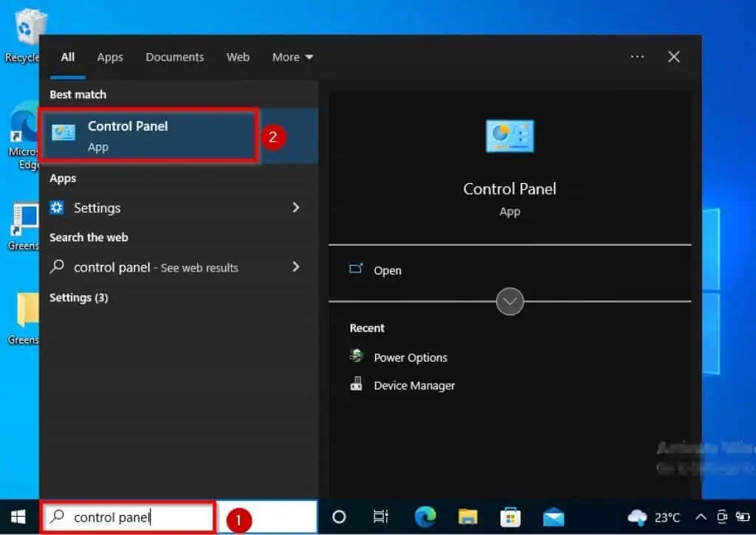756x535 pixels.
Task: Open Microsoft Store from the taskbar
Action: pyautogui.click(x=512, y=517)
